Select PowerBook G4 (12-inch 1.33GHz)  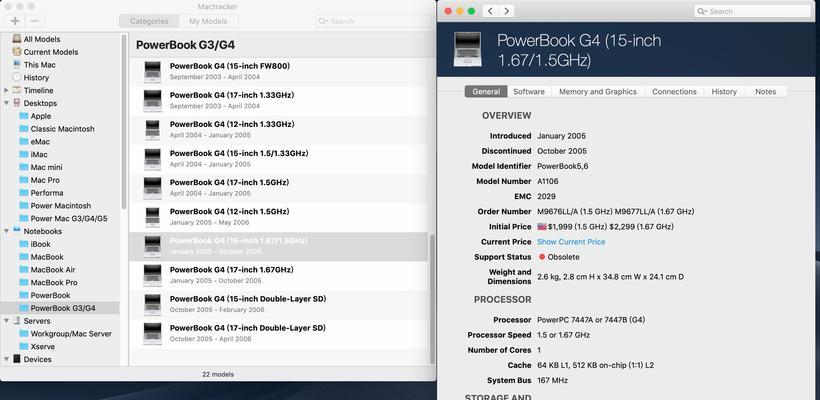279,130
